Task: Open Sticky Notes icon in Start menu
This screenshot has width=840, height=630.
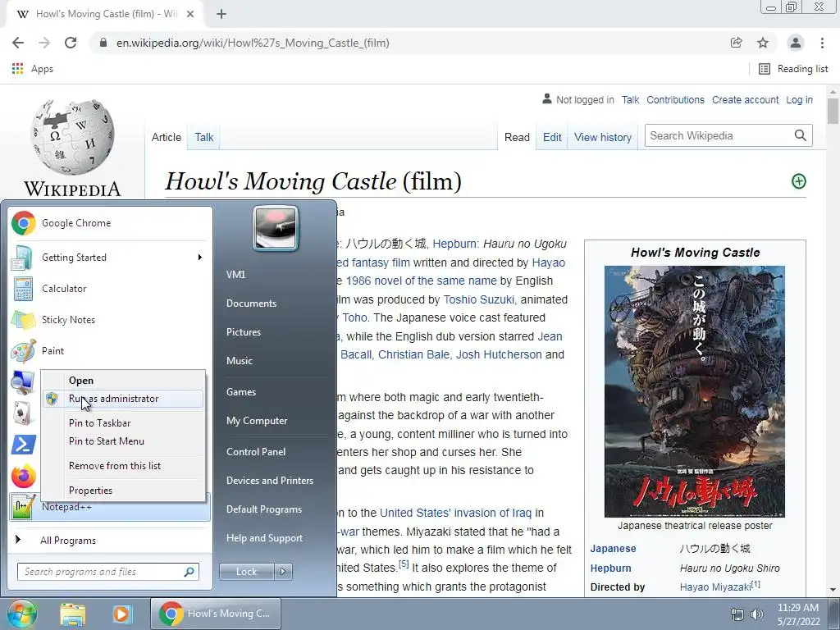Action: (x=23, y=320)
